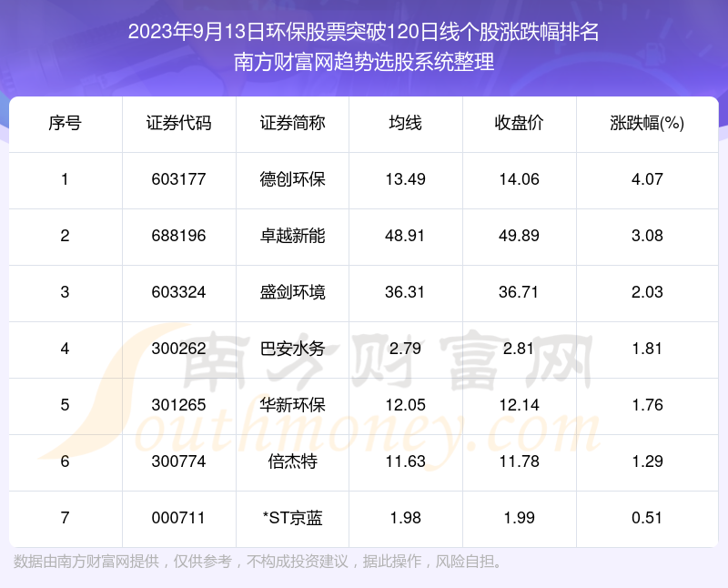728x588 pixels.
Task: Select stock code 688196
Action: (178, 236)
